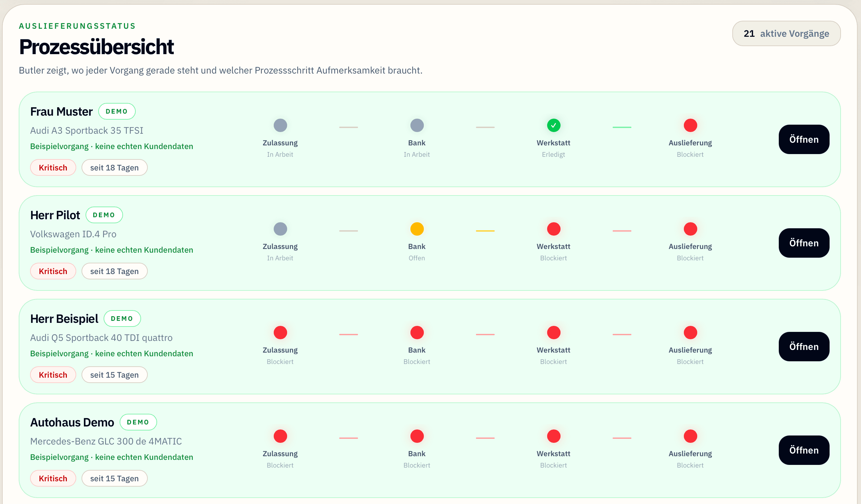Click Autohaus Demo's red Bank status dot
The height and width of the screenshot is (504, 861).
(417, 436)
